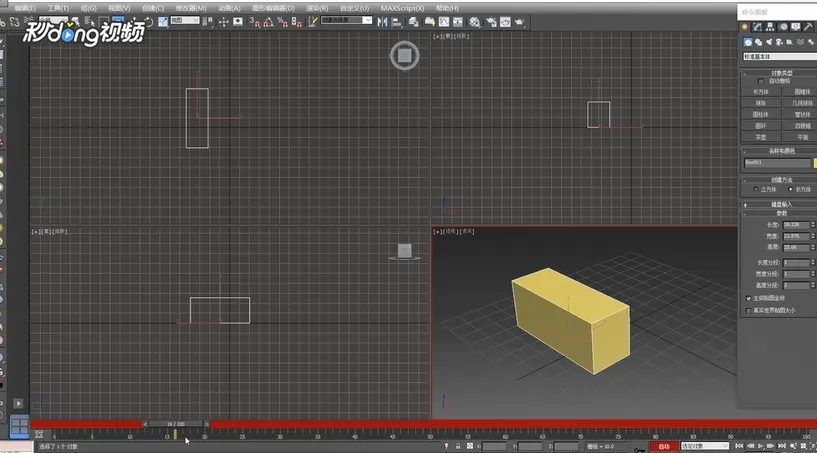Toggle the 3D Snaps button

pos(254,21)
